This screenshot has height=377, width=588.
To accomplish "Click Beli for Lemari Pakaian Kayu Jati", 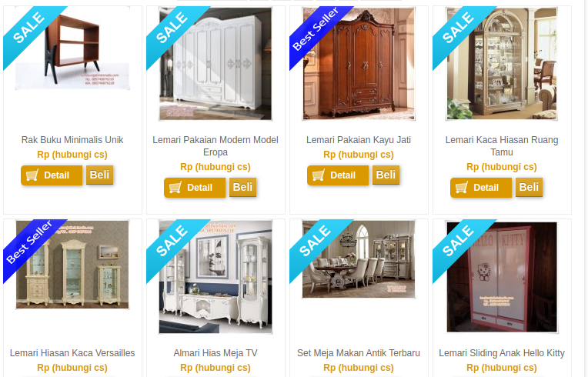I will click(386, 175).
